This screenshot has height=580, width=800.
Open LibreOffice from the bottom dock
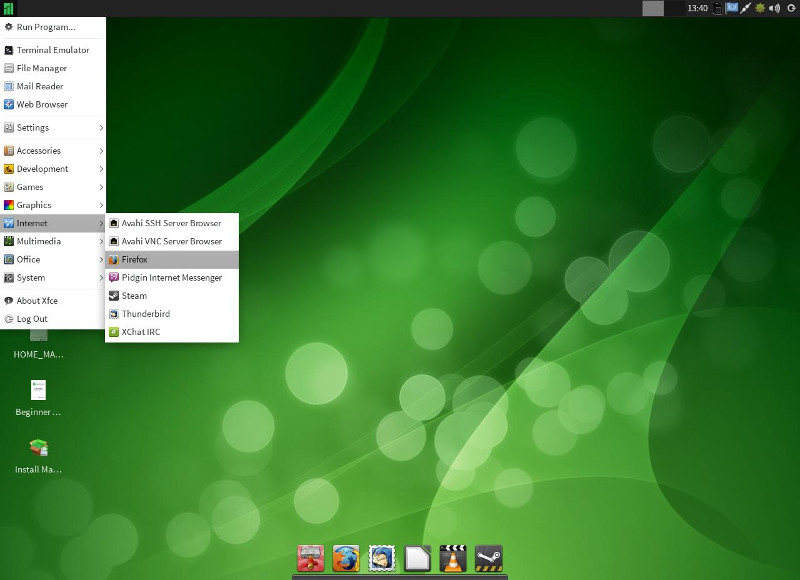417,558
